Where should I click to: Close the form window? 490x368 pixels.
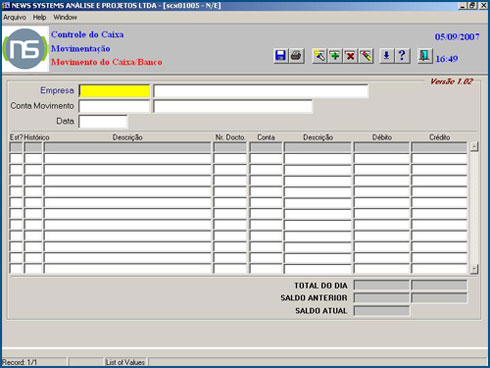[483, 5]
